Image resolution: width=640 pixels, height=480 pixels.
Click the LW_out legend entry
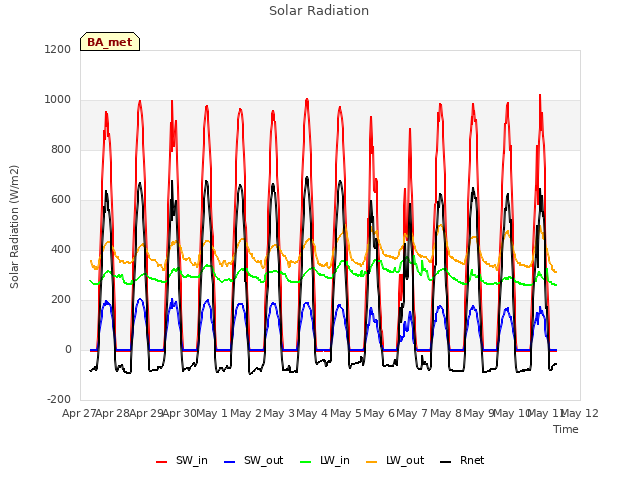coord(395,460)
